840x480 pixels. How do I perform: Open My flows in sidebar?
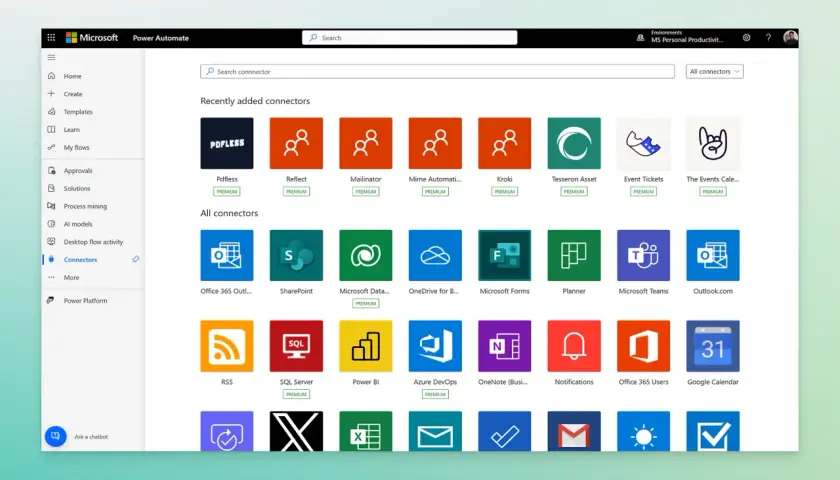[76, 147]
